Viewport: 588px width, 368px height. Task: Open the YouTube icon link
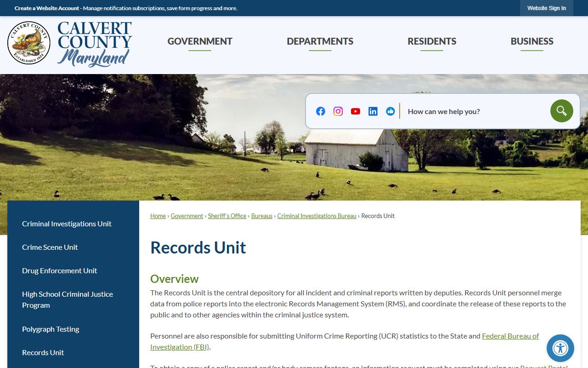click(356, 111)
